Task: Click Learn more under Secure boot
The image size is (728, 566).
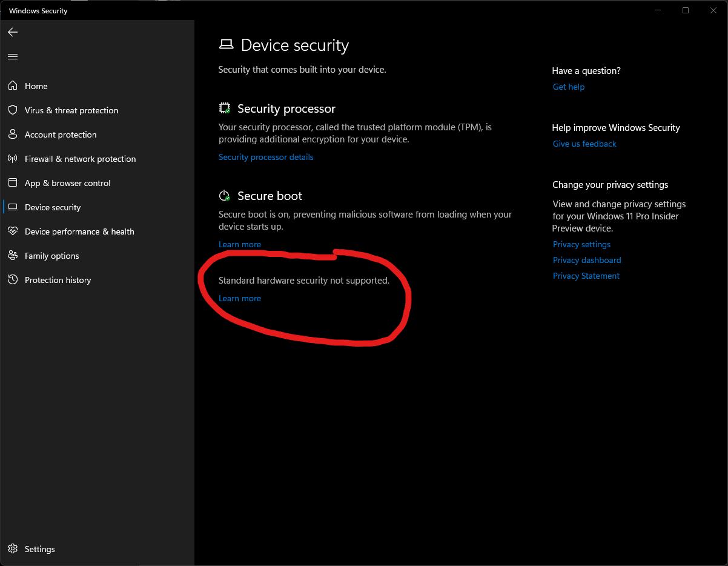Action: pos(240,244)
